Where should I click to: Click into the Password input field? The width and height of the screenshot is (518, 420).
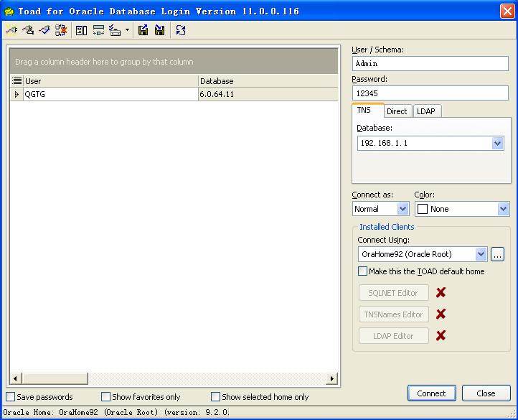point(430,93)
